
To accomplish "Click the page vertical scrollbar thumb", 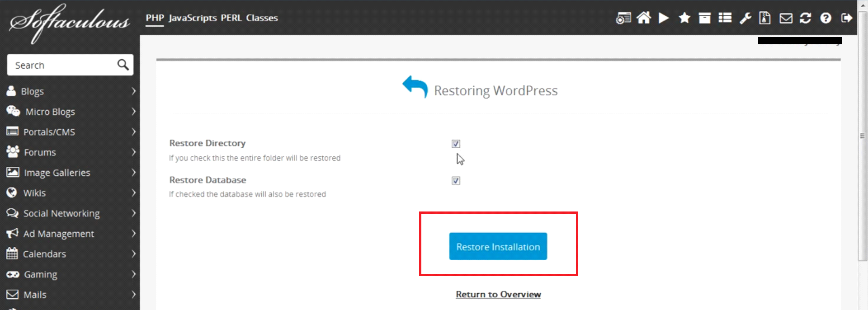I will pyautogui.click(x=862, y=136).
